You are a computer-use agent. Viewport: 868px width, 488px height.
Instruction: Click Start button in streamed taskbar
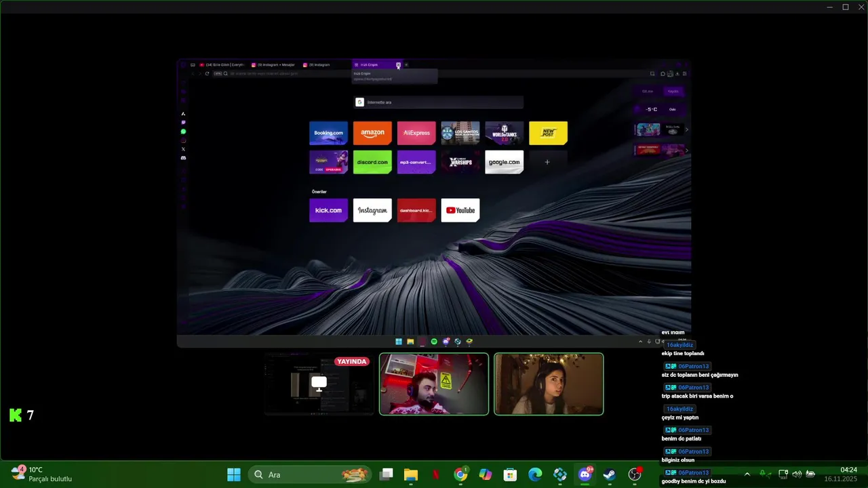tap(399, 342)
